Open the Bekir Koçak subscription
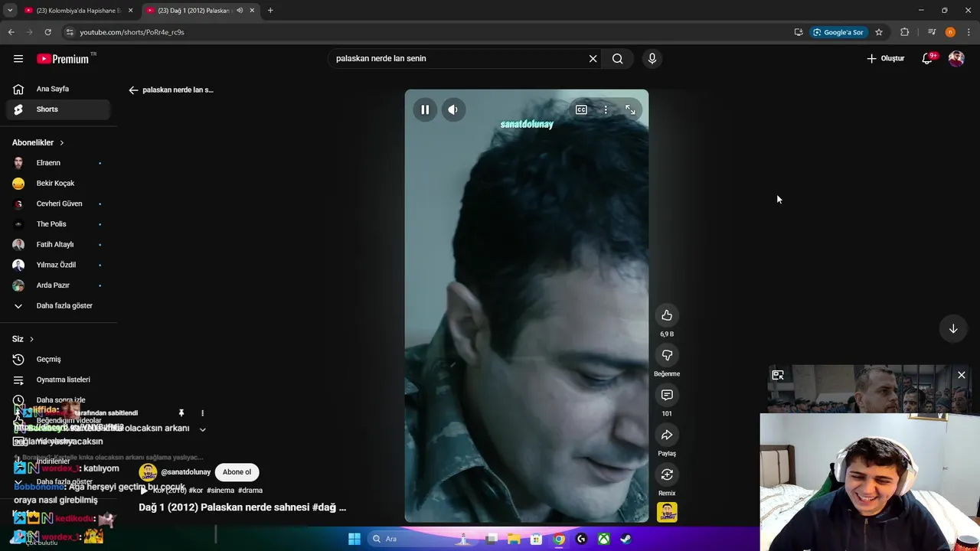This screenshot has height=551, width=980. pyautogui.click(x=57, y=184)
